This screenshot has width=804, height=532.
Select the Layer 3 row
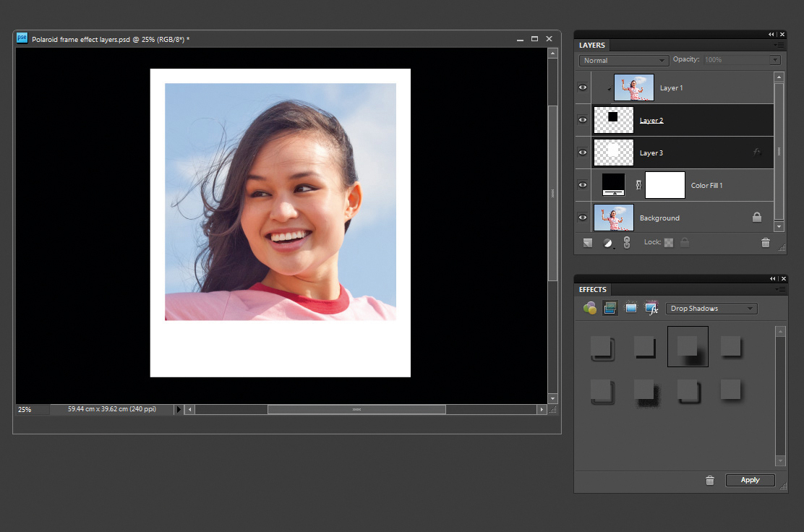coord(694,153)
